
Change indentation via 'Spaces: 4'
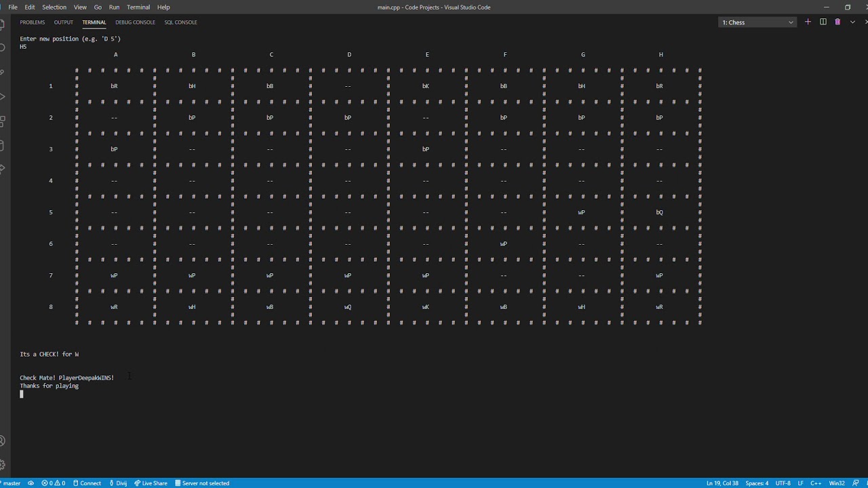[757, 483]
